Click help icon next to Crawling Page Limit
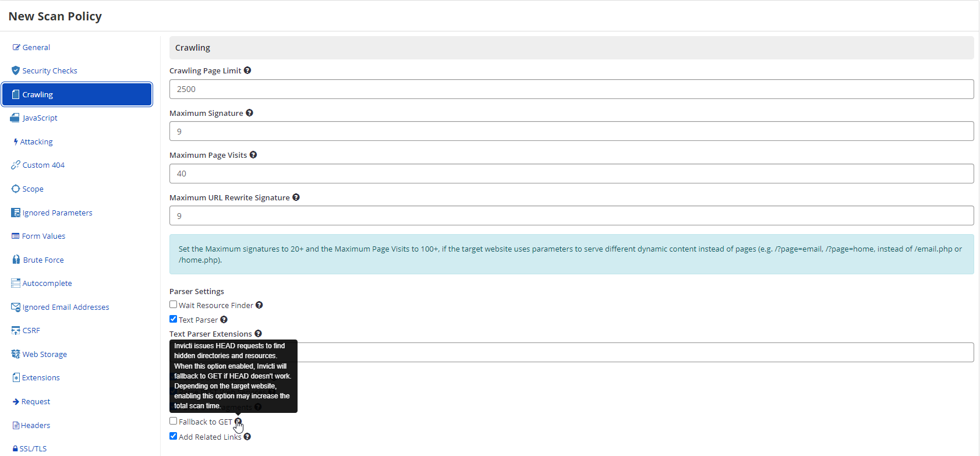Viewport: 980px width, 456px height. tap(247, 70)
